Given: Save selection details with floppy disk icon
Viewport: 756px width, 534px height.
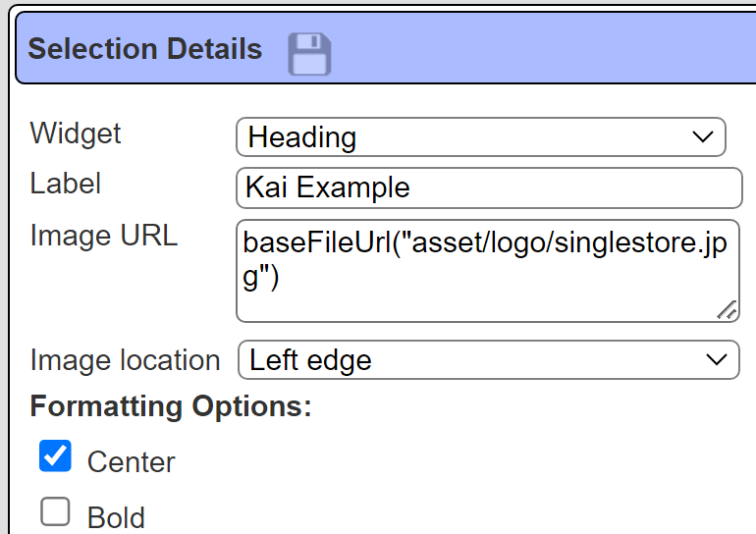Looking at the screenshot, I should point(309,54).
